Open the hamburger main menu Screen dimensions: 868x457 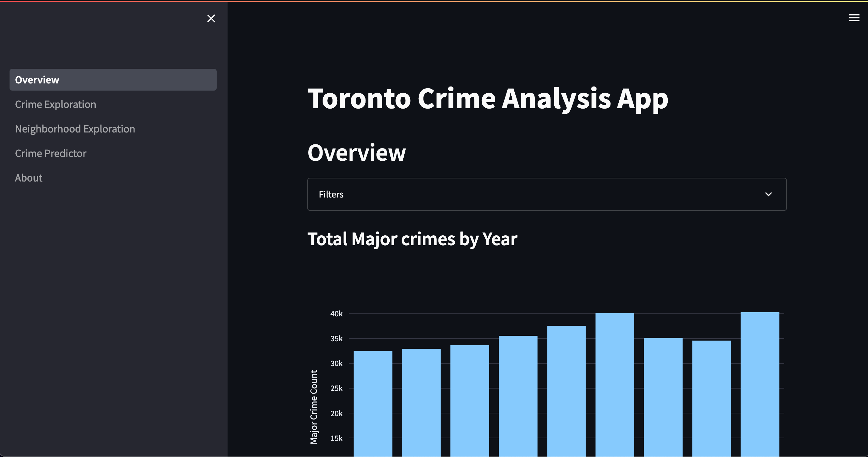click(854, 18)
